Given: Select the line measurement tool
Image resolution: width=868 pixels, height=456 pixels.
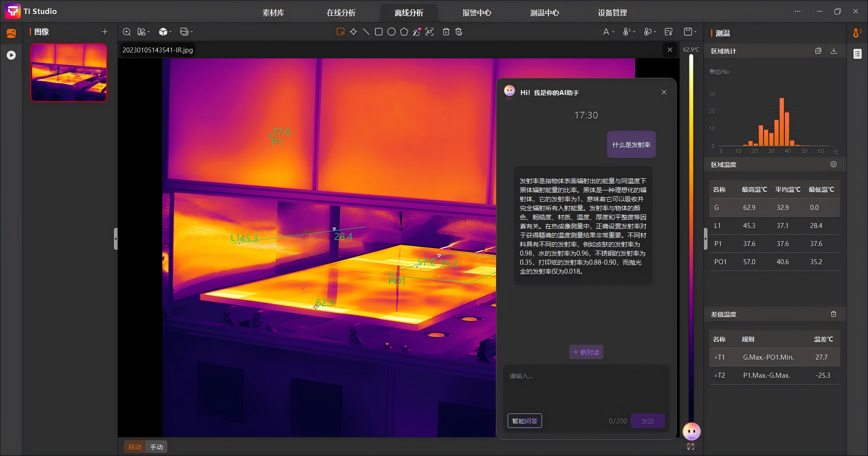Looking at the screenshot, I should pos(366,32).
